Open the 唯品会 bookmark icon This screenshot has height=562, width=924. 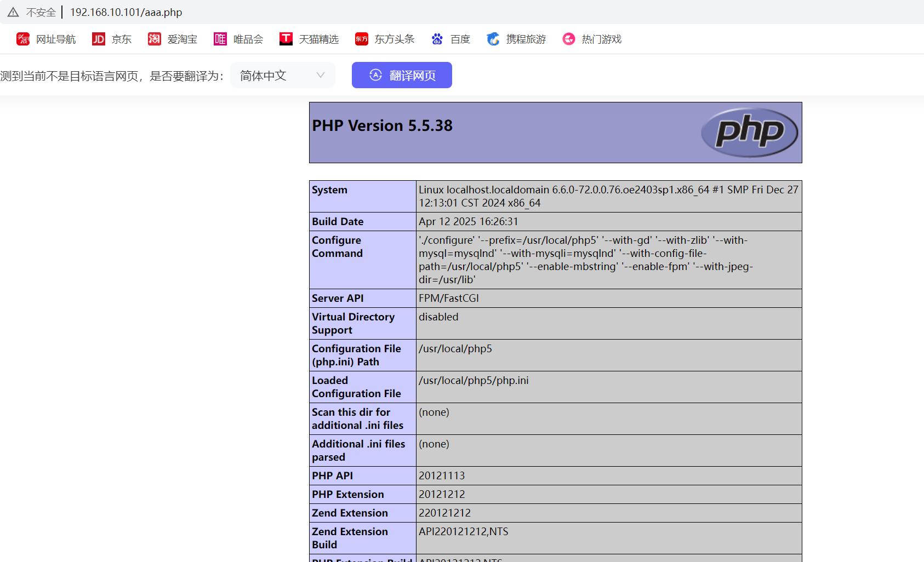pyautogui.click(x=220, y=39)
